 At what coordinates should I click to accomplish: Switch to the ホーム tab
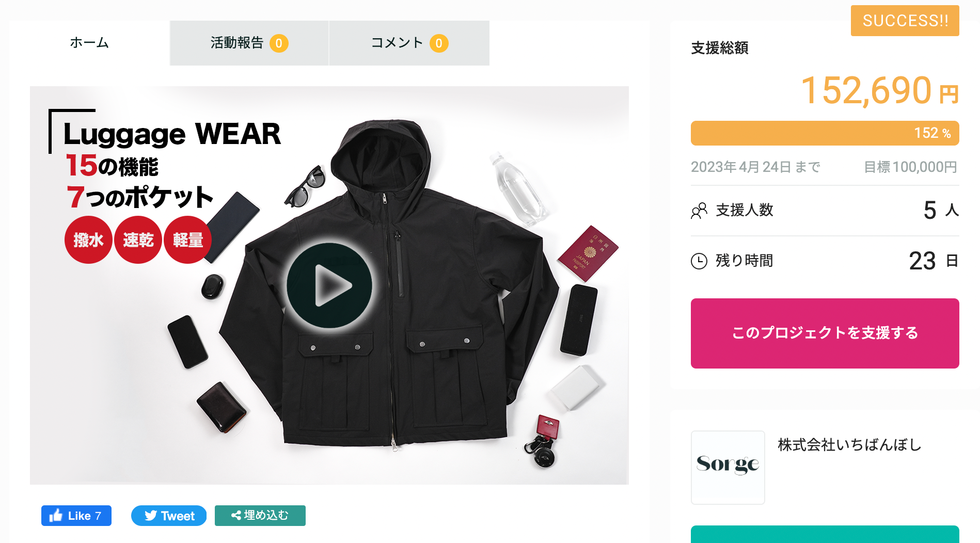coord(89,43)
